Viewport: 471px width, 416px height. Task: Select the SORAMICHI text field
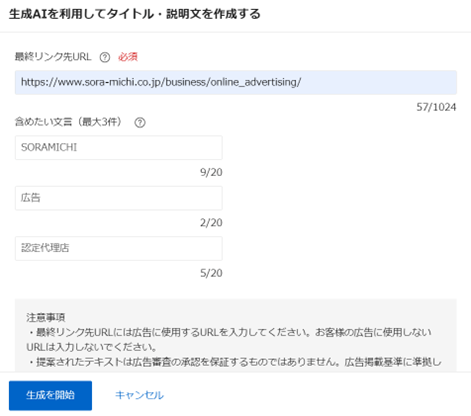pos(119,147)
